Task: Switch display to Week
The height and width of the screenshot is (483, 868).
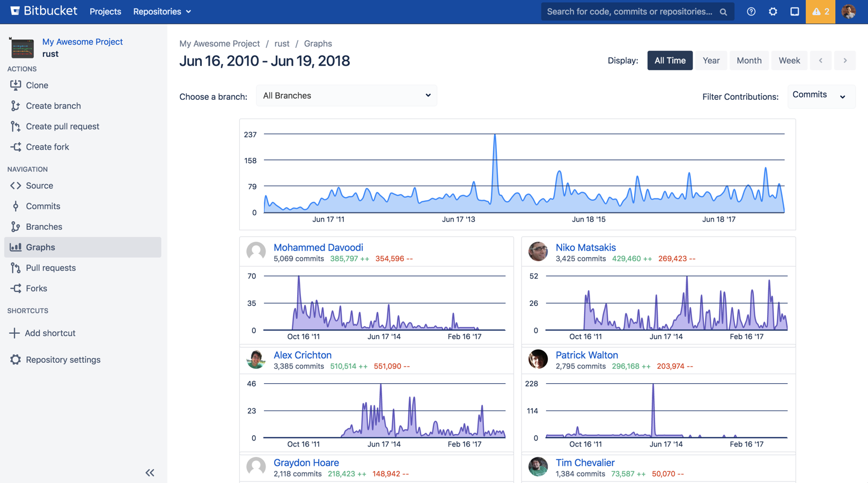Action: click(789, 61)
